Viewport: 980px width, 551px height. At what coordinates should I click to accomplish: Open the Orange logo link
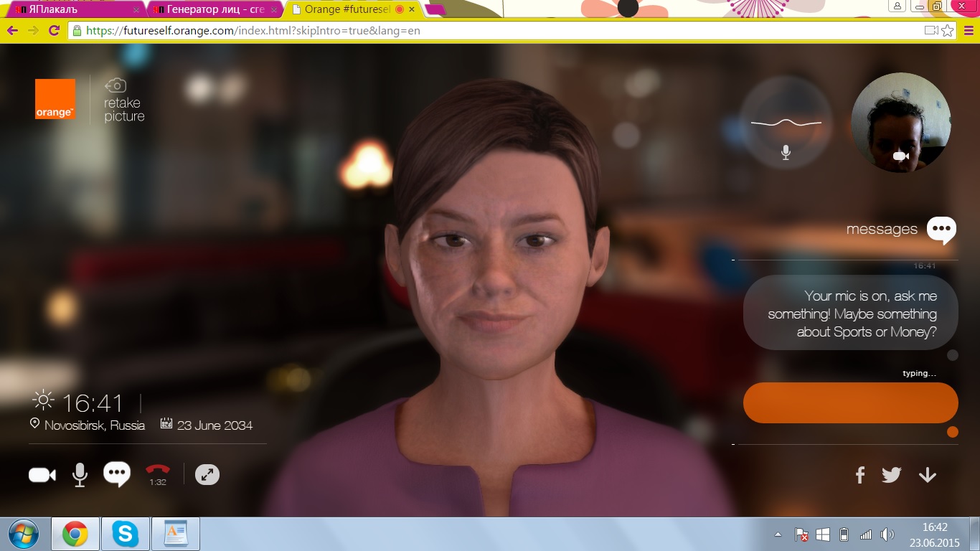(x=55, y=98)
